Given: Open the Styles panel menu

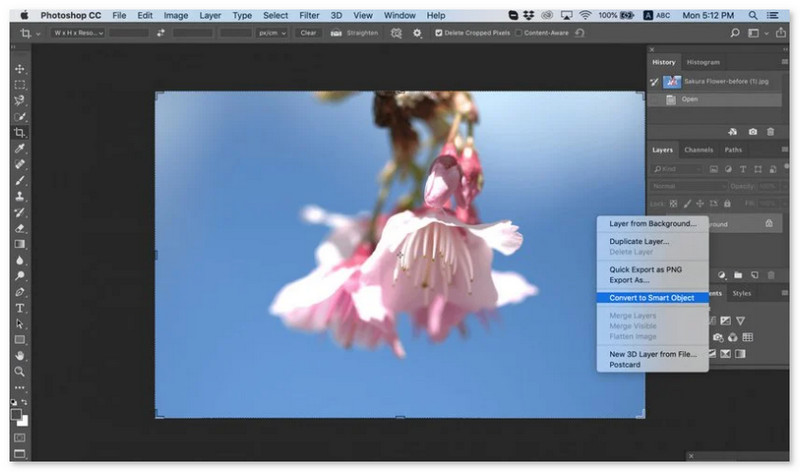Looking at the screenshot, I should (x=785, y=293).
